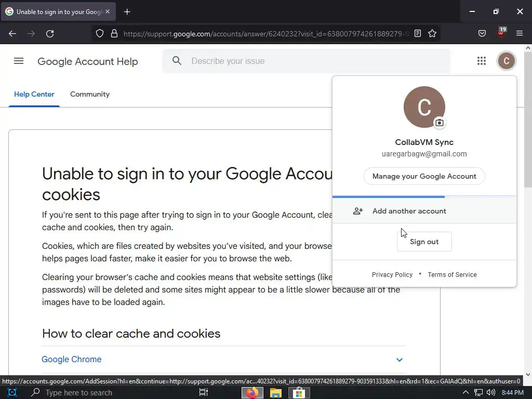The width and height of the screenshot is (532, 399).
Task: Open the tracking protection shield icon
Action: tap(99, 34)
